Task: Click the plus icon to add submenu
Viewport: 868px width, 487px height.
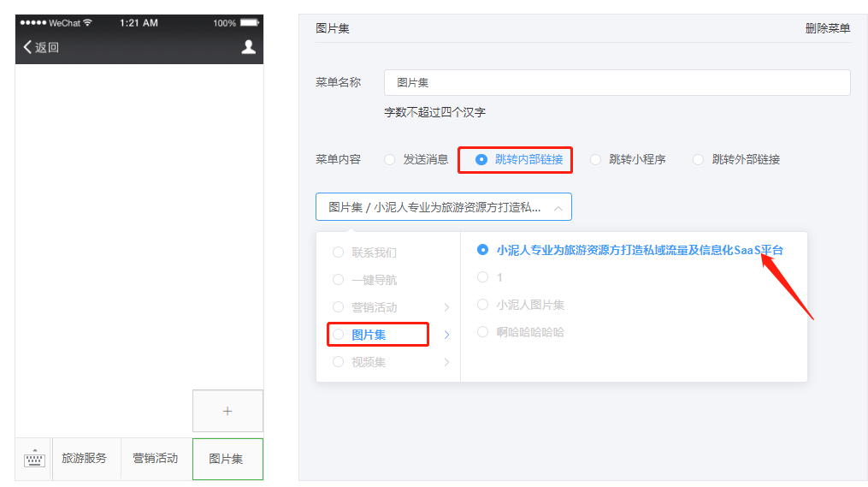Action: point(227,411)
